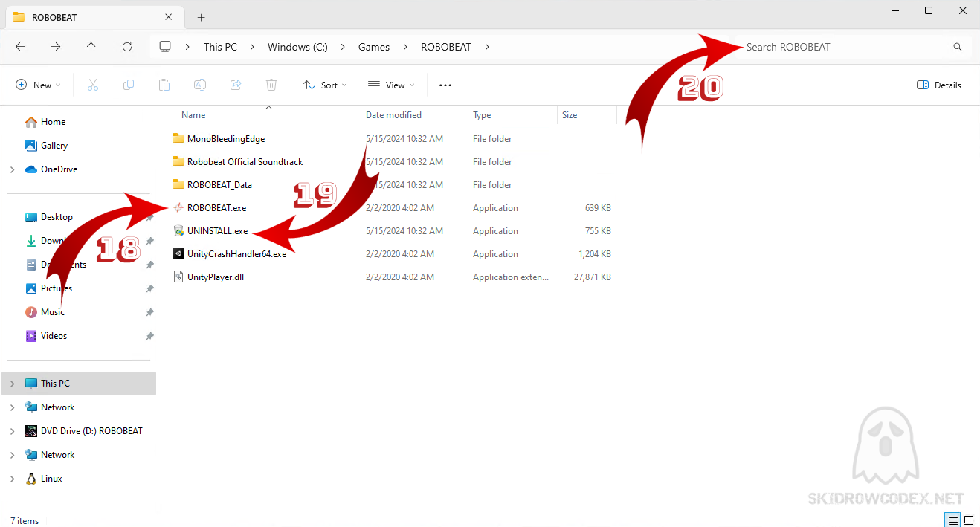Viewport: 980px width, 527px height.
Task: Expand the This PC tree node
Action: click(12, 384)
